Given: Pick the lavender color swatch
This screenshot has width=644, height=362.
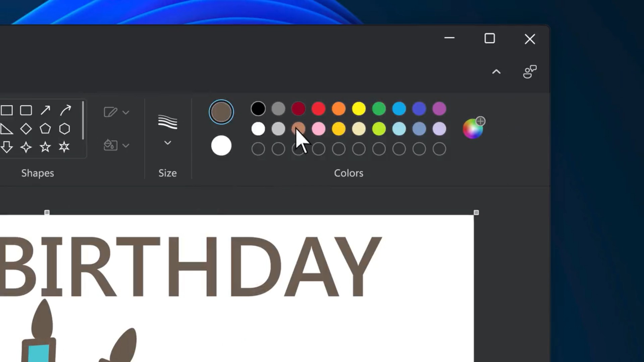Looking at the screenshot, I should (439, 129).
